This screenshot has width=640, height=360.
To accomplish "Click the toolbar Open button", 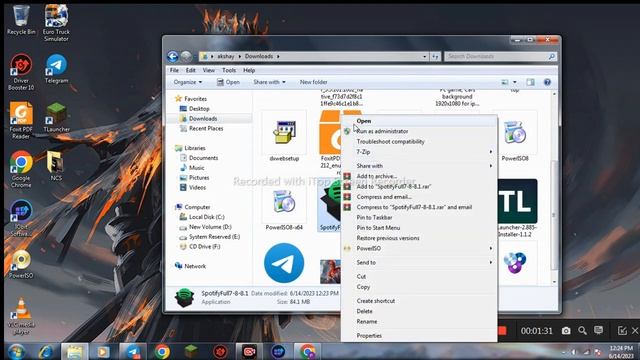I will 228,82.
